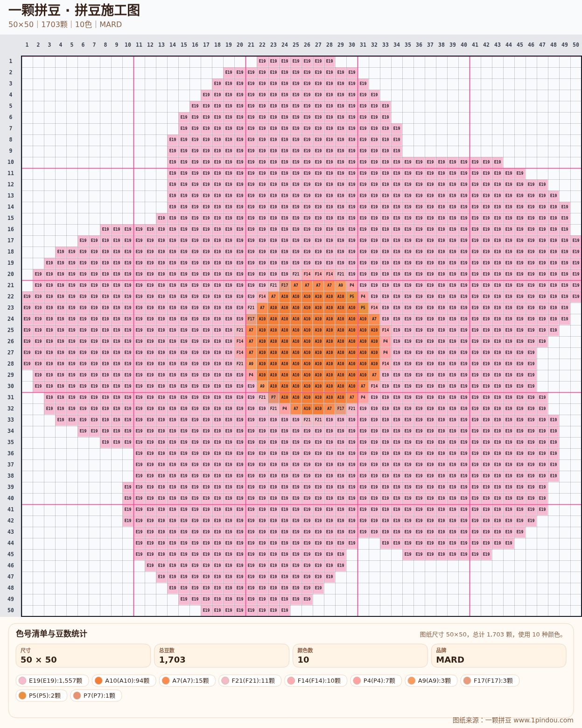Image resolution: width=582 pixels, height=728 pixels.
Task: Click the 色号清单与豆数统计 heading
Action: tap(51, 634)
